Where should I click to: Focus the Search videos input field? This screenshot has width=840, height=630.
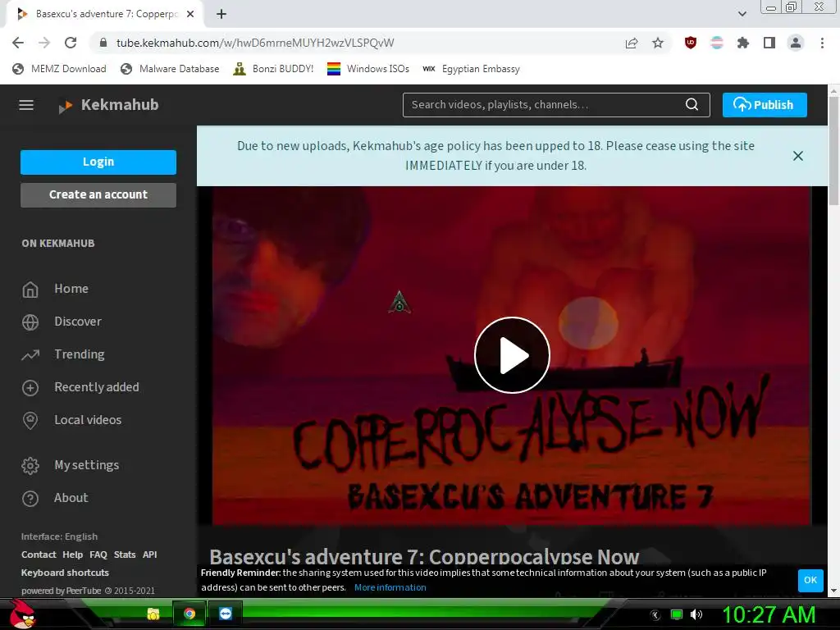pyautogui.click(x=546, y=105)
